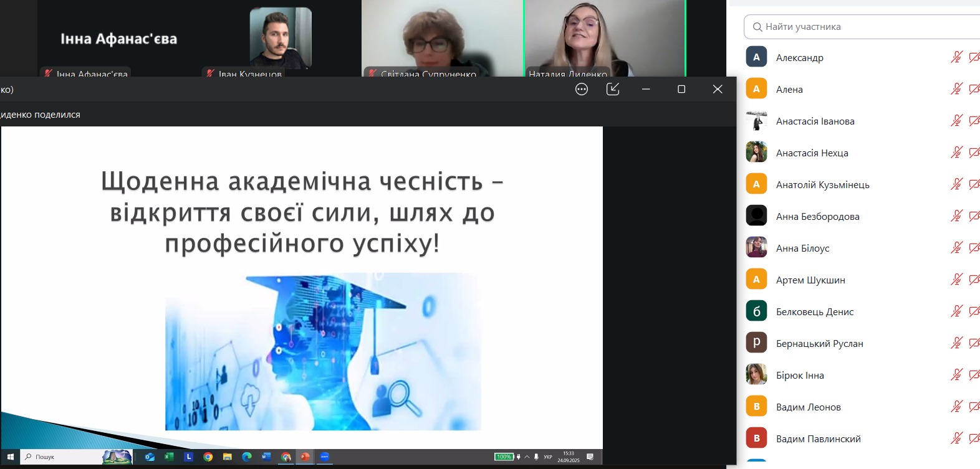Click participant name Белковець Денис
The image size is (980, 469).
(x=814, y=311)
